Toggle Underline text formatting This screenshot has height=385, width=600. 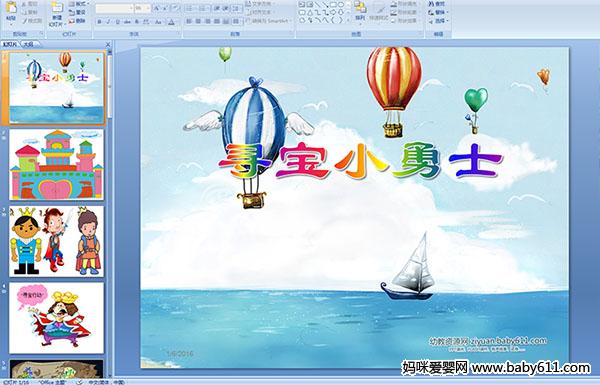pyautogui.click(x=117, y=22)
